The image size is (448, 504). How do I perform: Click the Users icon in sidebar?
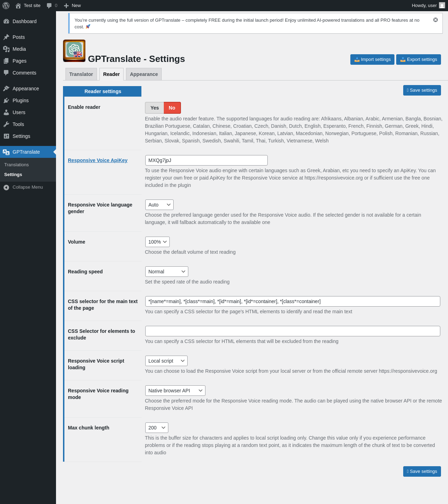pos(6,112)
